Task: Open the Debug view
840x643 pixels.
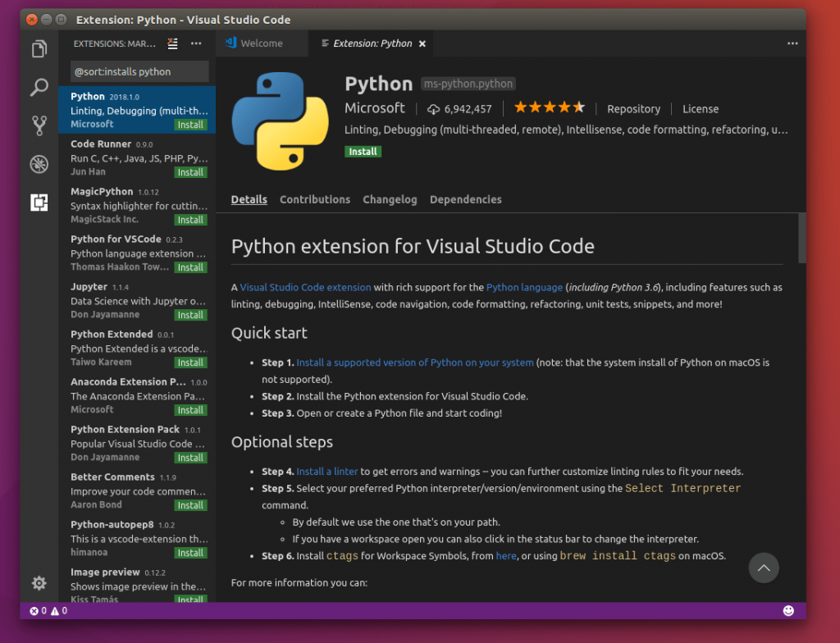Action: click(39, 163)
